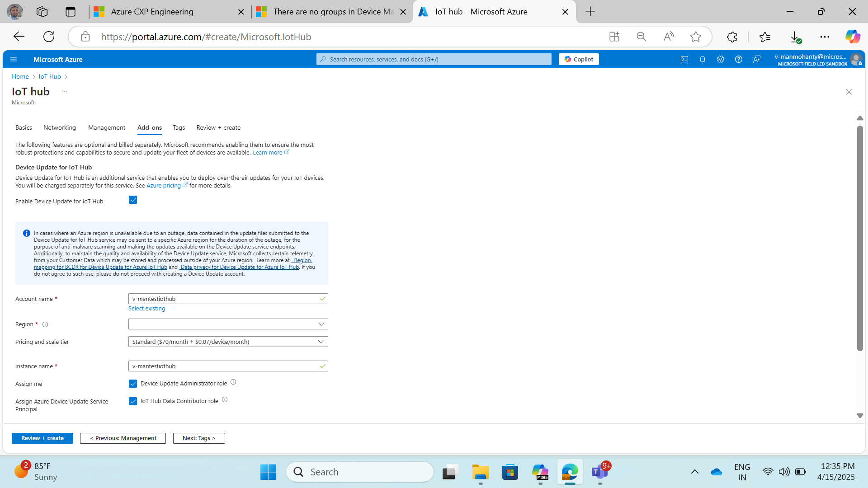Open Edge Copilot sidebar icon
Screen dimensions: 868x488
click(x=853, y=37)
